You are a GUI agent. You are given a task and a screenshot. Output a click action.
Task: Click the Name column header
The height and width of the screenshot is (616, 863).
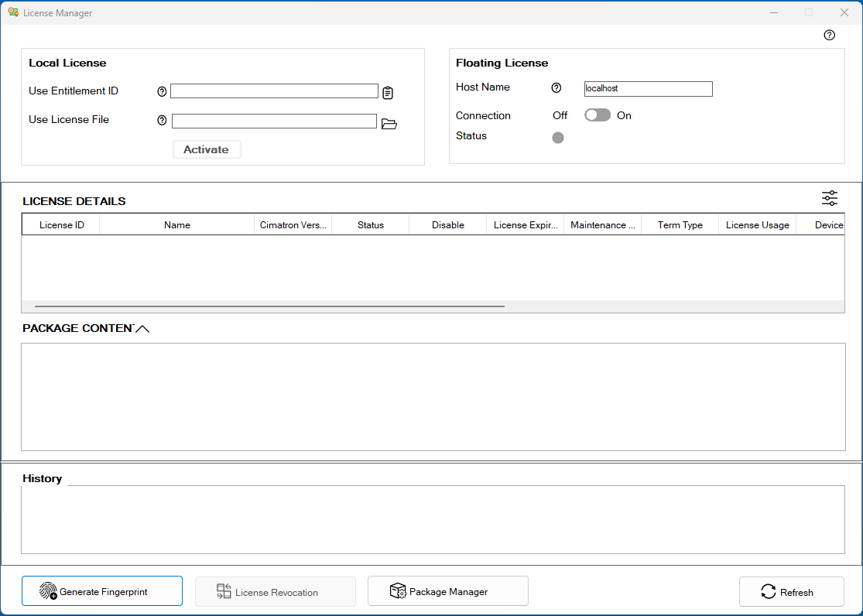point(177,225)
